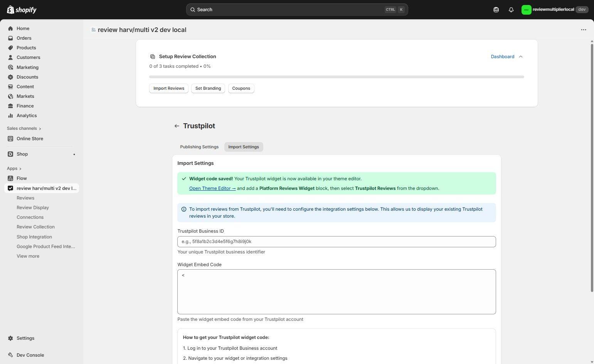This screenshot has height=364, width=594.
Task: Click the Open Theme Editor link
Action: click(212, 188)
